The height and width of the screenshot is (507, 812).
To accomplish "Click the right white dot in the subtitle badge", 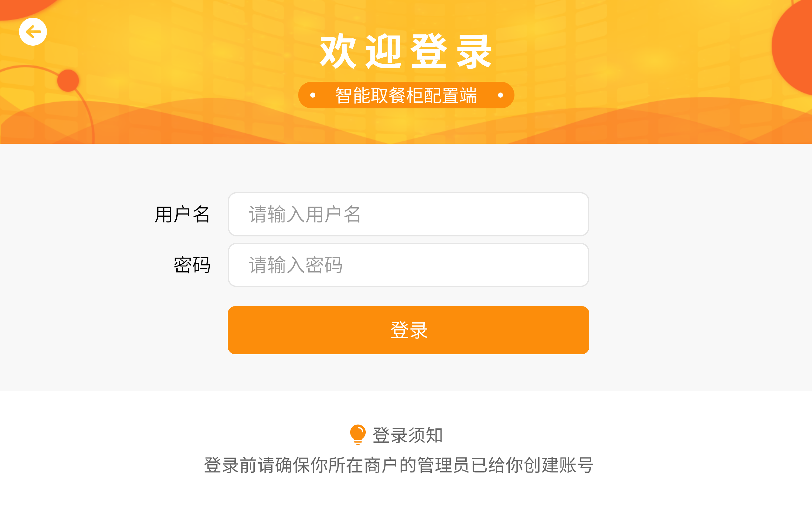I will point(500,95).
